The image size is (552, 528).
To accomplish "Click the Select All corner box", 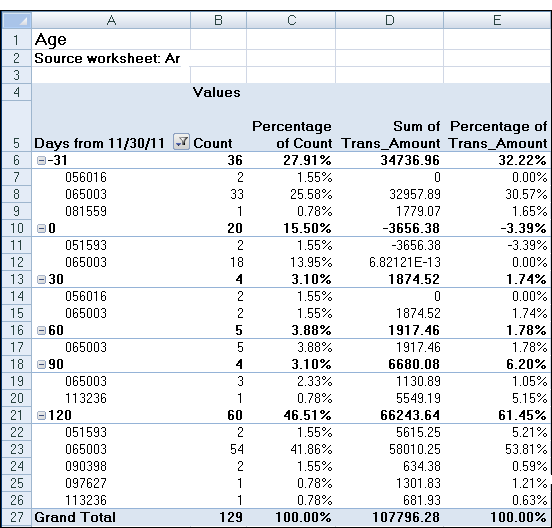I will tap(17, 20).
